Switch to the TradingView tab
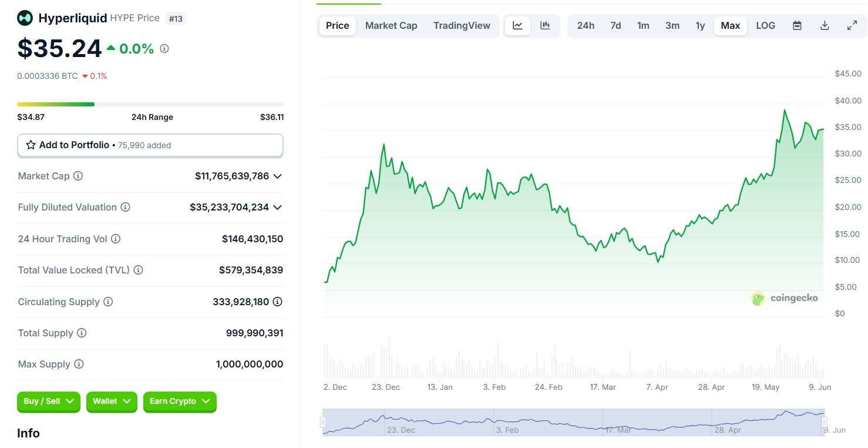The height and width of the screenshot is (448, 868). click(462, 25)
